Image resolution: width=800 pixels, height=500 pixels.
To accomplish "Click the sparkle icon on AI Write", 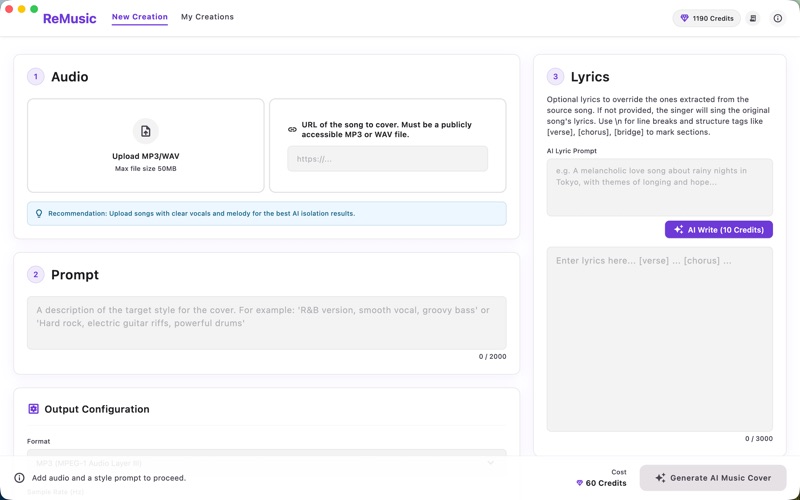I will point(679,230).
